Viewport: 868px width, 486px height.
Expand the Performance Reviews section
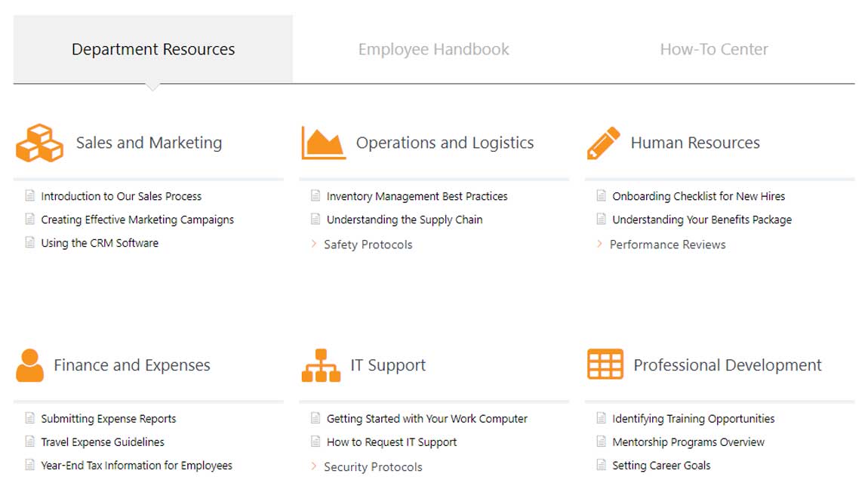click(667, 245)
